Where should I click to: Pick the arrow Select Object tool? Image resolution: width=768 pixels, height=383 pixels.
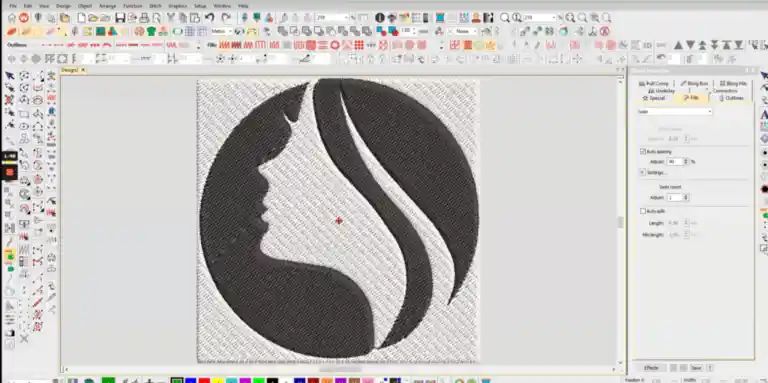tap(9, 76)
